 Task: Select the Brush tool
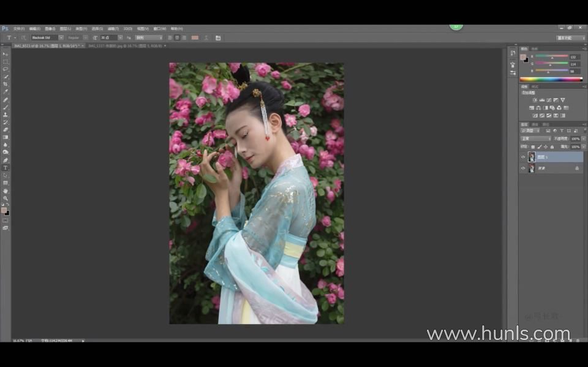(x=6, y=107)
